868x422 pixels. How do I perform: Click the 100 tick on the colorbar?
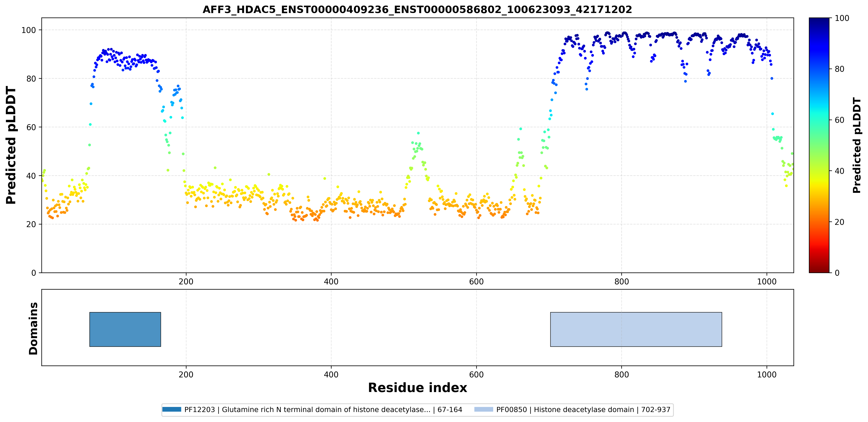point(842,18)
